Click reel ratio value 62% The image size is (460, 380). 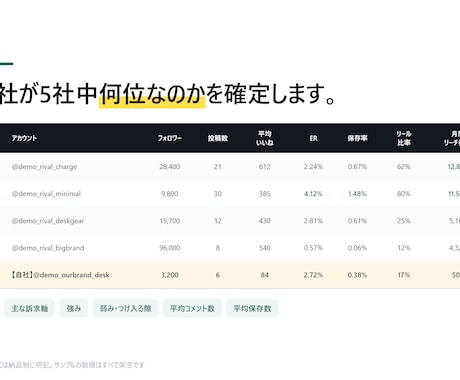point(404,167)
